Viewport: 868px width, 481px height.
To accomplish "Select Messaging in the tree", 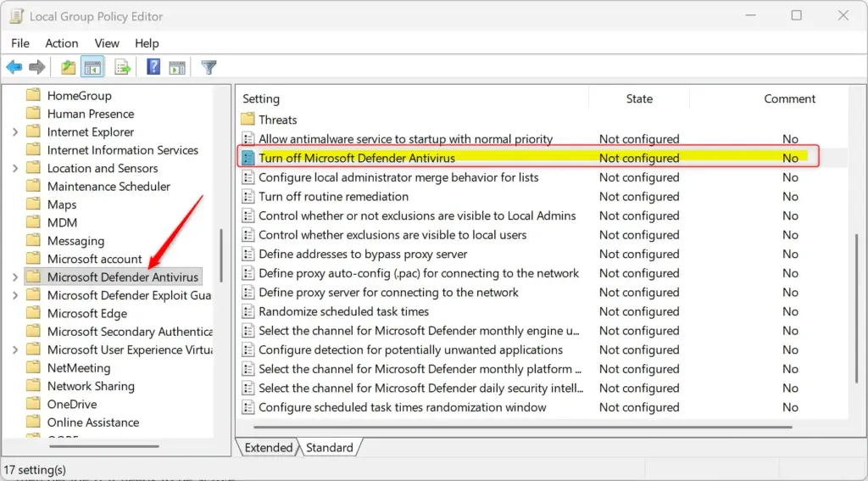I will 75,241.
